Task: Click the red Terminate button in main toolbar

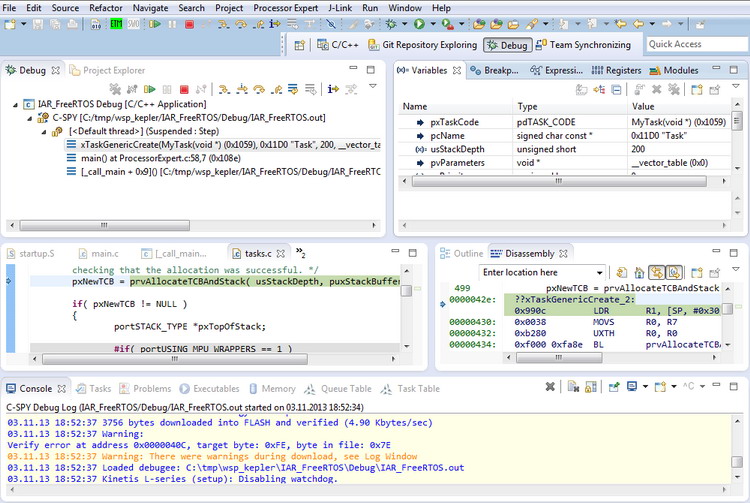Action: tap(189, 24)
